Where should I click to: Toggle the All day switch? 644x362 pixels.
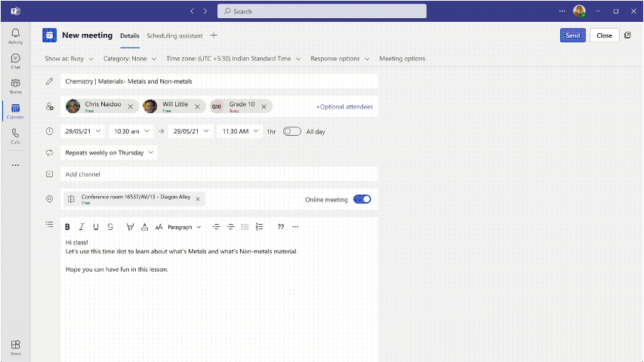click(291, 131)
